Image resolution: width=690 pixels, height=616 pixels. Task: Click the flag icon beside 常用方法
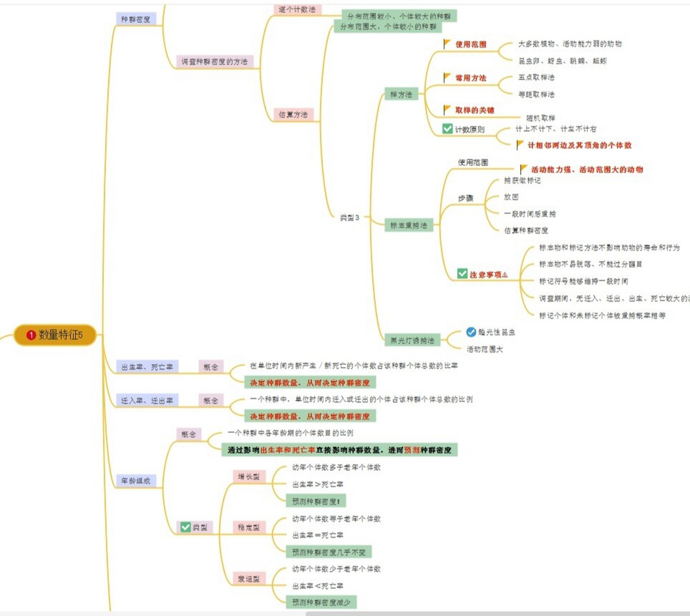pyautogui.click(x=447, y=77)
